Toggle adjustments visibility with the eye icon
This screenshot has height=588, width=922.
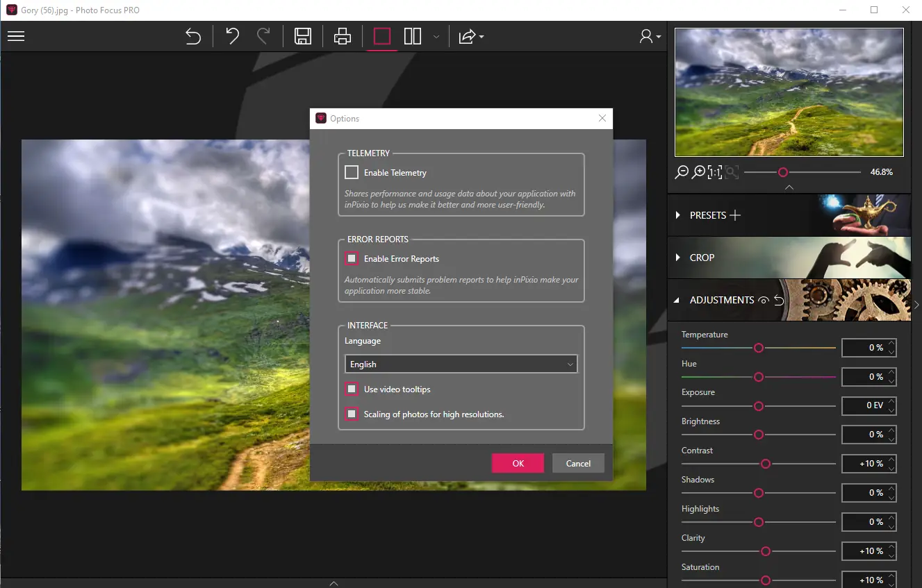[764, 300]
